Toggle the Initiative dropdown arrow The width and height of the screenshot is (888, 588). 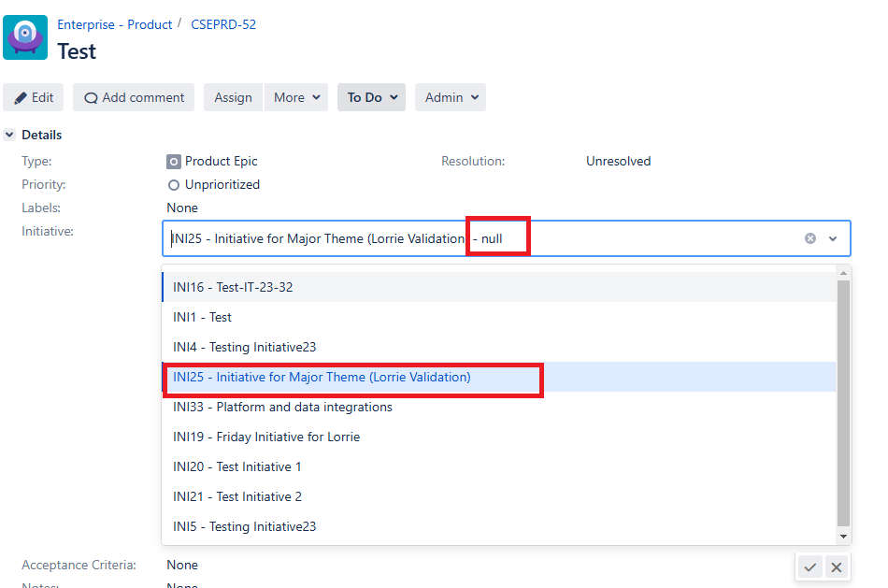pos(833,238)
